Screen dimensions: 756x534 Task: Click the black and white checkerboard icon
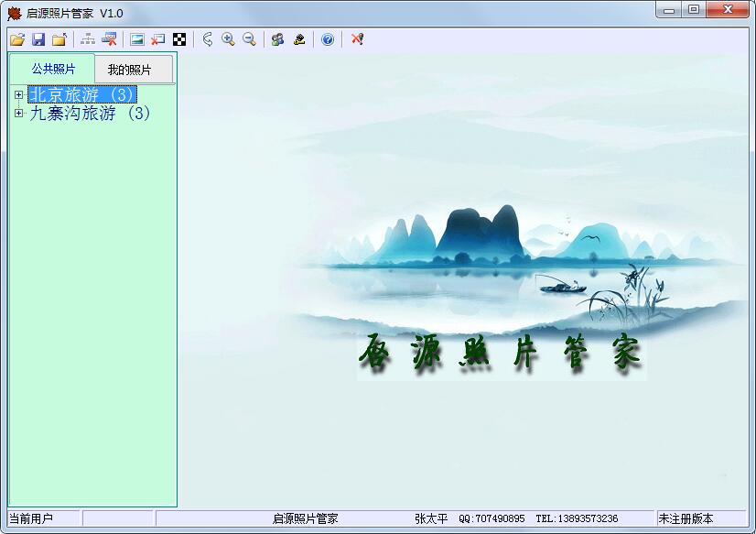coord(179,39)
